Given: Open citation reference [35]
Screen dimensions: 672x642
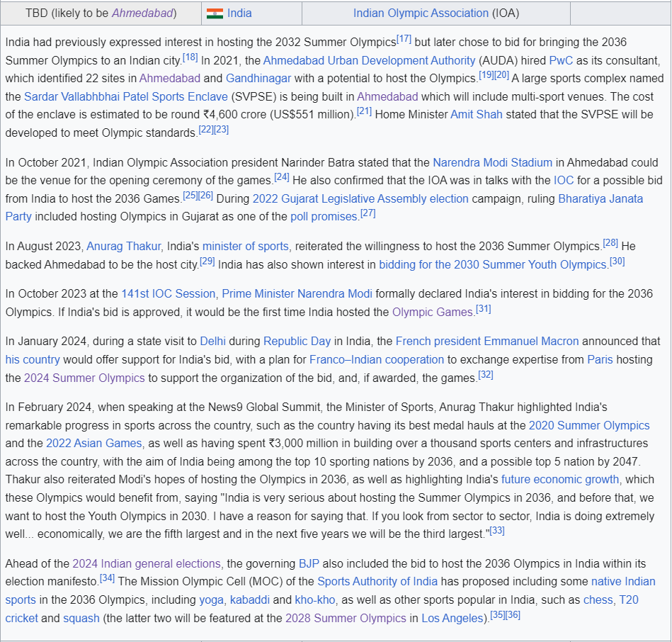Looking at the screenshot, I should [x=497, y=614].
